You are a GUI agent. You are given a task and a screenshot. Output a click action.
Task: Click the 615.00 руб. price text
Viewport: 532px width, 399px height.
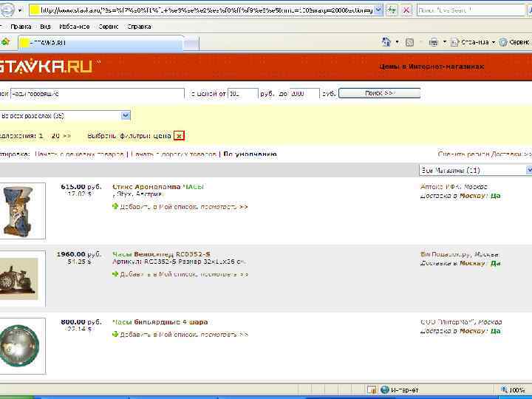tap(81, 187)
